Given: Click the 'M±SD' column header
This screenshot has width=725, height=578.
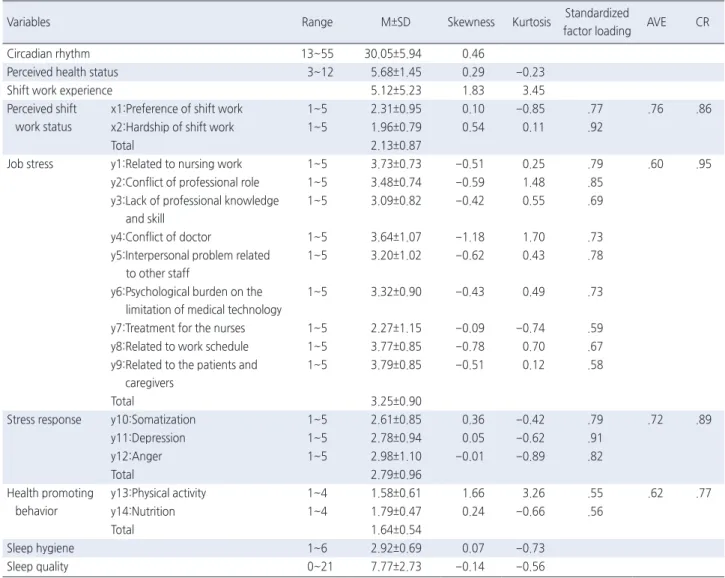Looking at the screenshot, I should (396, 22).
